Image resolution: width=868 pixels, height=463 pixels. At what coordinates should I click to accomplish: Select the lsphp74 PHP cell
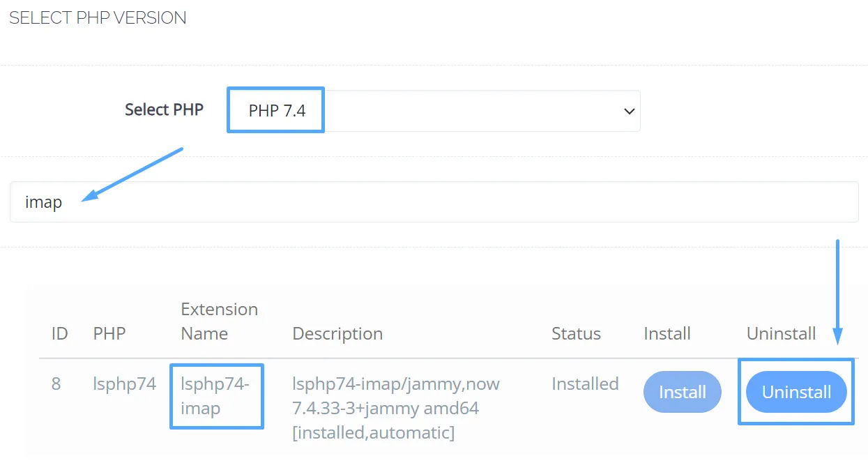[125, 384]
